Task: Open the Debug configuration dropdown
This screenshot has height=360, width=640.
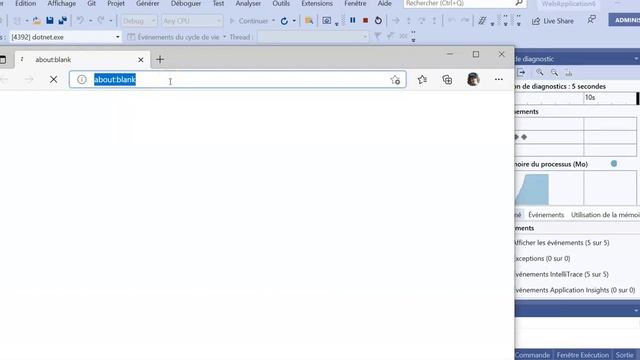Action: [139, 21]
